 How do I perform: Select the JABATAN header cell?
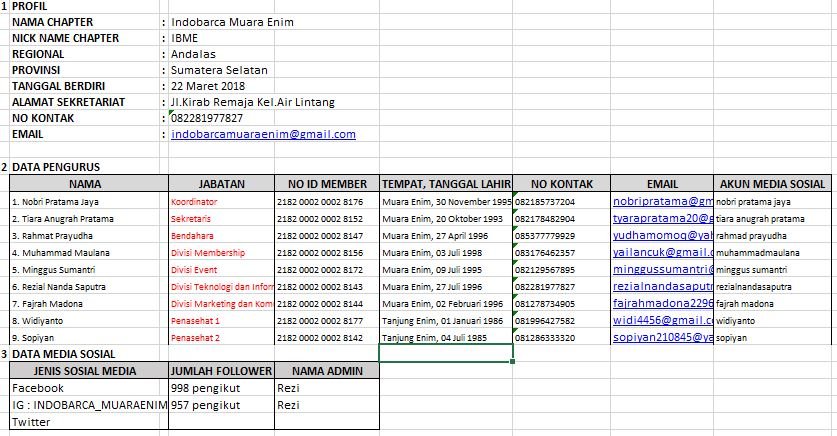(x=222, y=184)
